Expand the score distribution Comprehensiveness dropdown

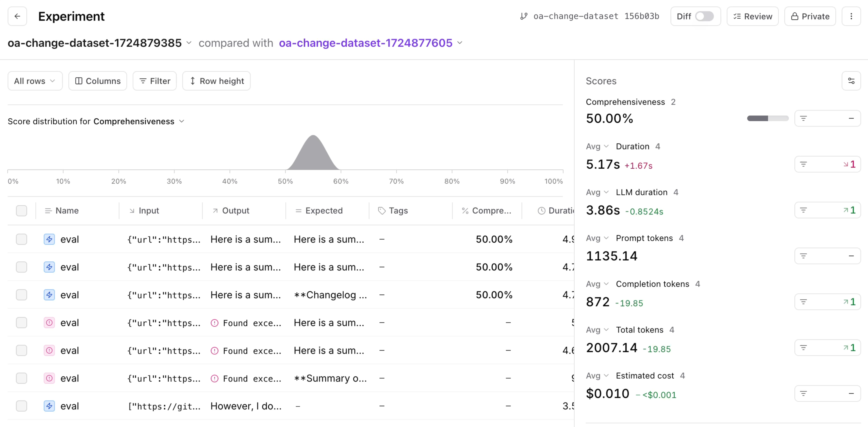pyautogui.click(x=181, y=121)
